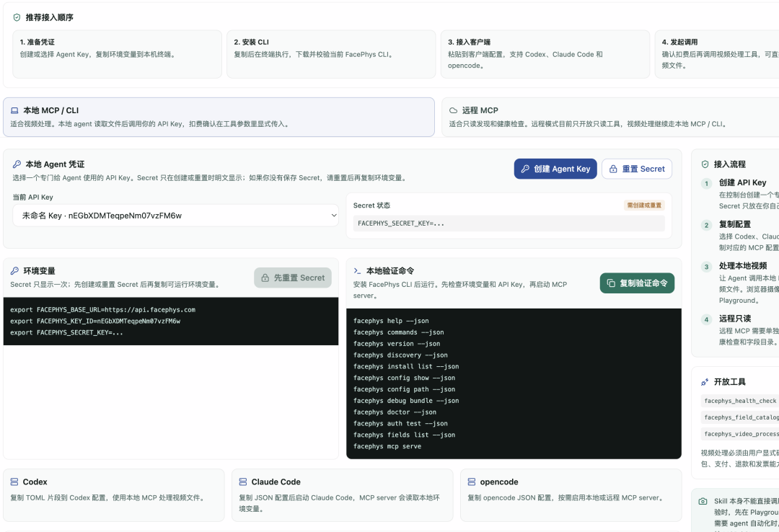Click step number 4 circle beside 远程只读
Image resolution: width=779 pixels, height=532 pixels.
click(x=706, y=319)
